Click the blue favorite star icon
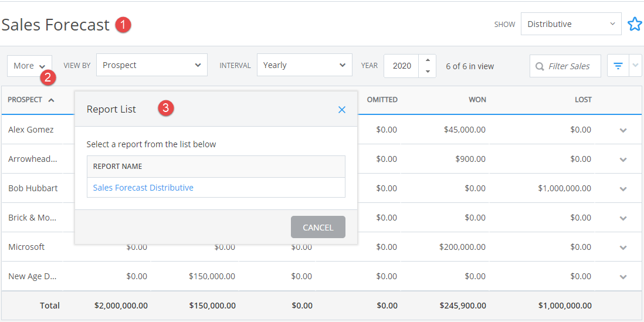The height and width of the screenshot is (322, 644). pyautogui.click(x=635, y=24)
